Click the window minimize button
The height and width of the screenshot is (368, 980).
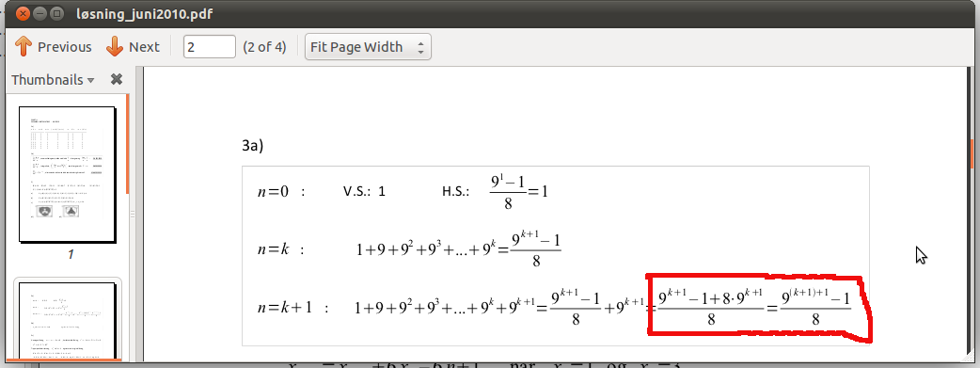tap(40, 13)
